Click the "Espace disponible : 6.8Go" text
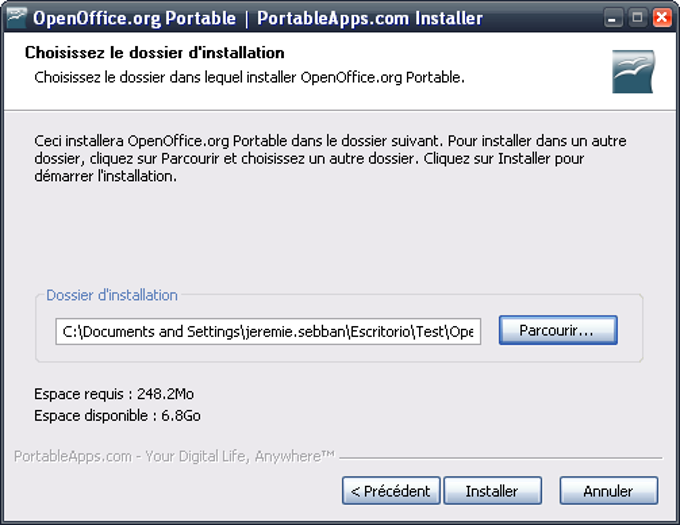Image resolution: width=680 pixels, height=525 pixels. coord(118,415)
